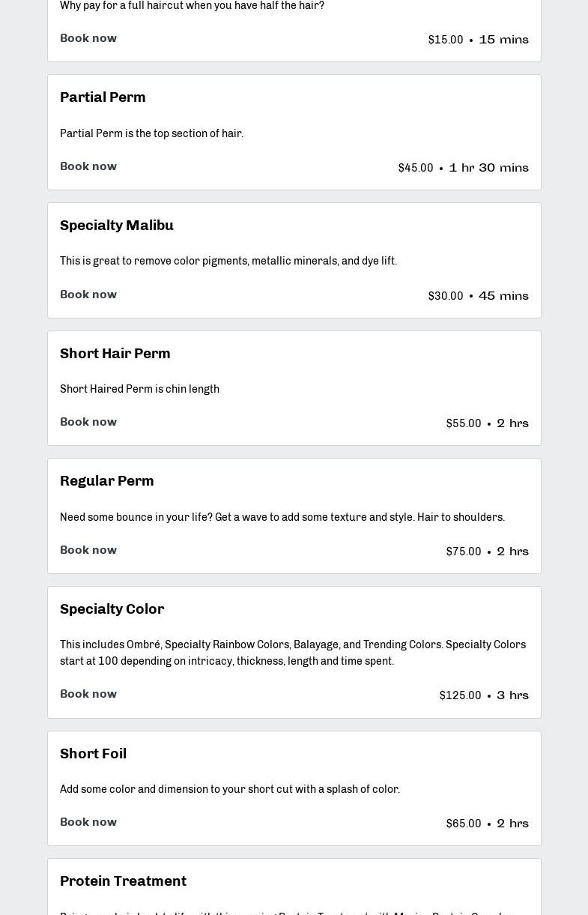Select the Short Hair Perm heading

(115, 354)
